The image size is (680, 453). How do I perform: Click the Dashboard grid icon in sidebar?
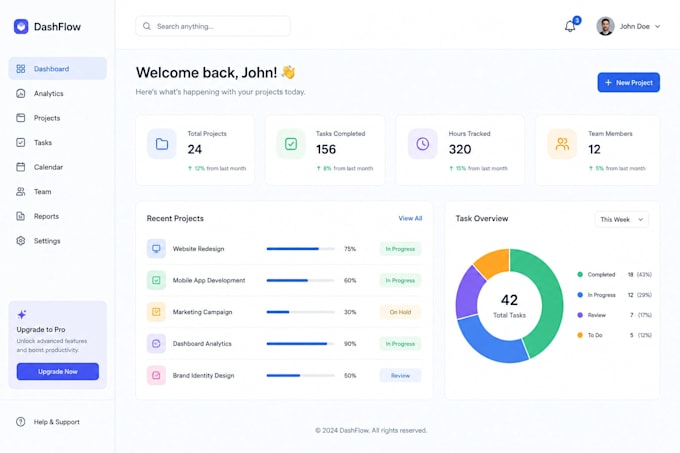20,68
